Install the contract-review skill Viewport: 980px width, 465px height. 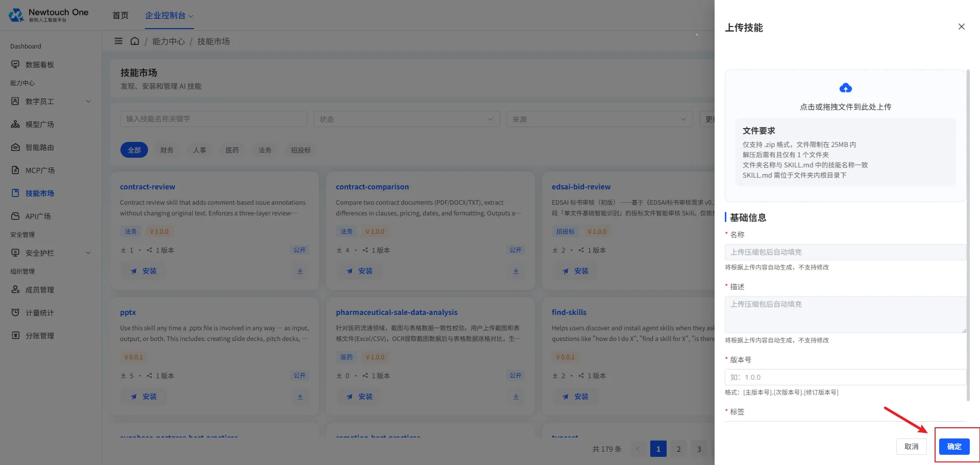click(x=144, y=271)
